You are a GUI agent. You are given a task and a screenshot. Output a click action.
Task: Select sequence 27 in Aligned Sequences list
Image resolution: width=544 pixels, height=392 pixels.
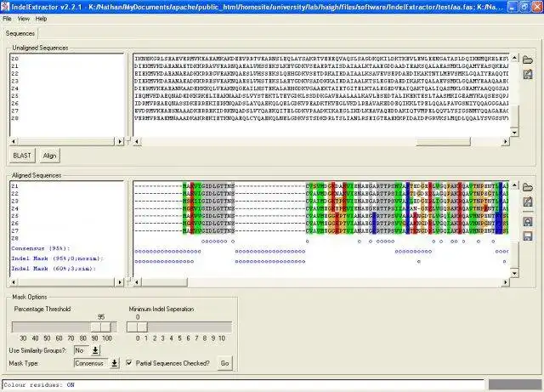(x=15, y=231)
